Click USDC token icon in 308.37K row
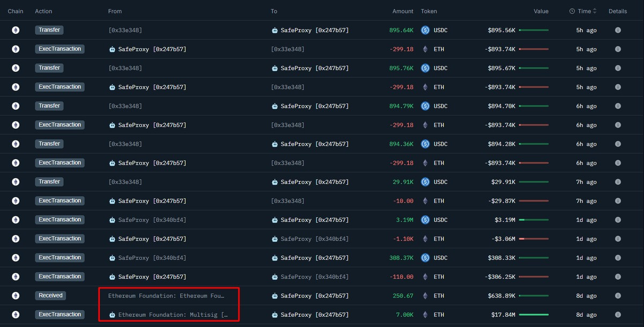 (426, 258)
